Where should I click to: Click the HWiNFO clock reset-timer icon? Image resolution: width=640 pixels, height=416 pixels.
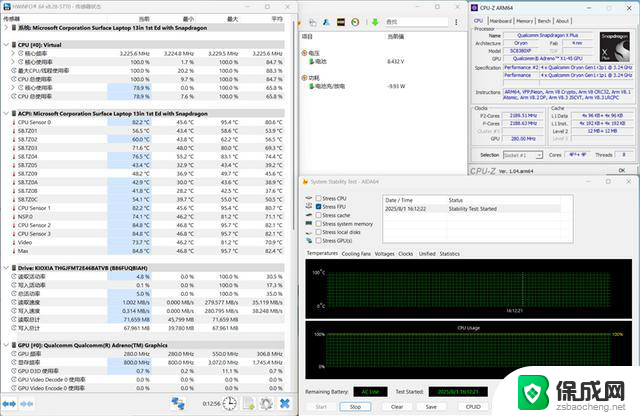tap(230, 403)
